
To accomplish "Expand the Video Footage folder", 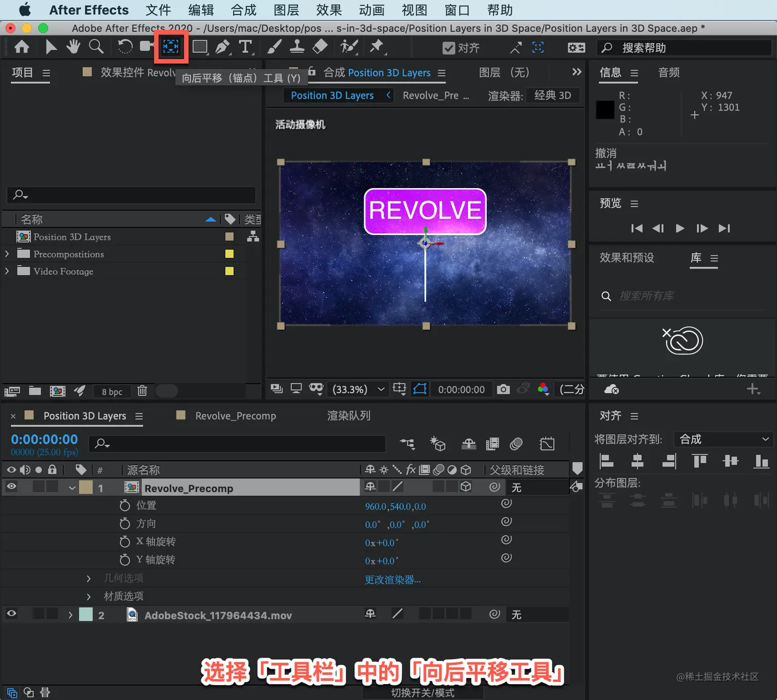I will click(x=7, y=271).
